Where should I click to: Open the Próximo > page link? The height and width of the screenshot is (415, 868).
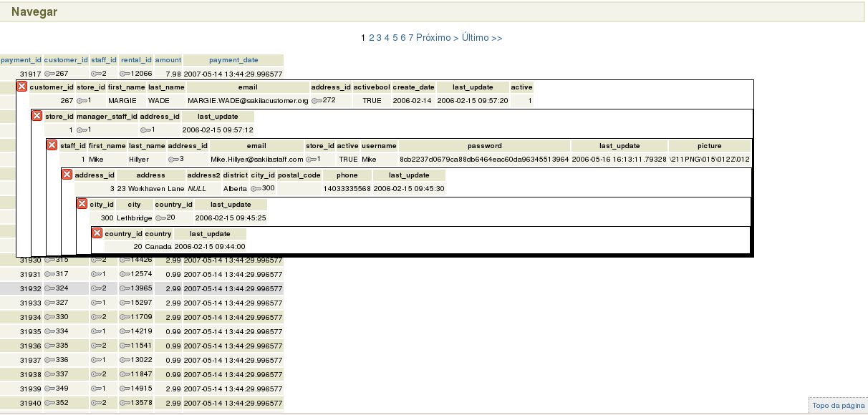pyautogui.click(x=437, y=38)
